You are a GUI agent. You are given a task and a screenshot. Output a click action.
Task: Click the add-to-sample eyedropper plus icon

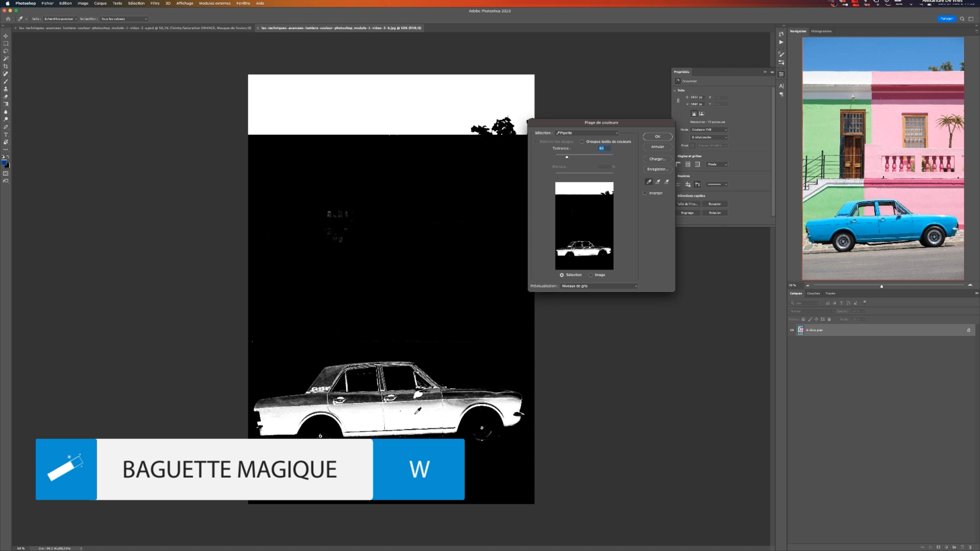(x=658, y=182)
